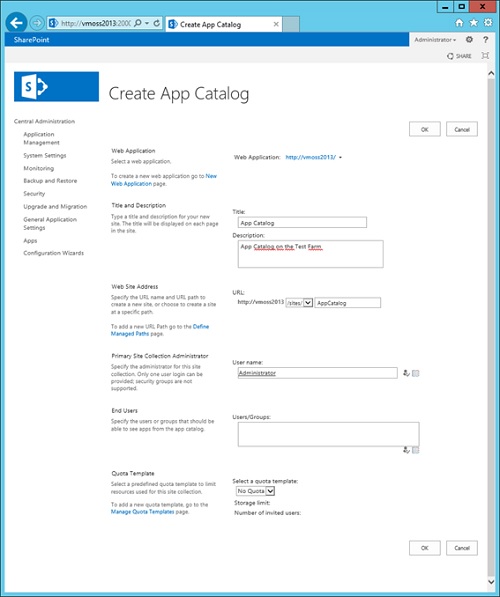Click SharePoint favicon in address bar
Viewport: 500px width, 597px height.
[x=53, y=23]
